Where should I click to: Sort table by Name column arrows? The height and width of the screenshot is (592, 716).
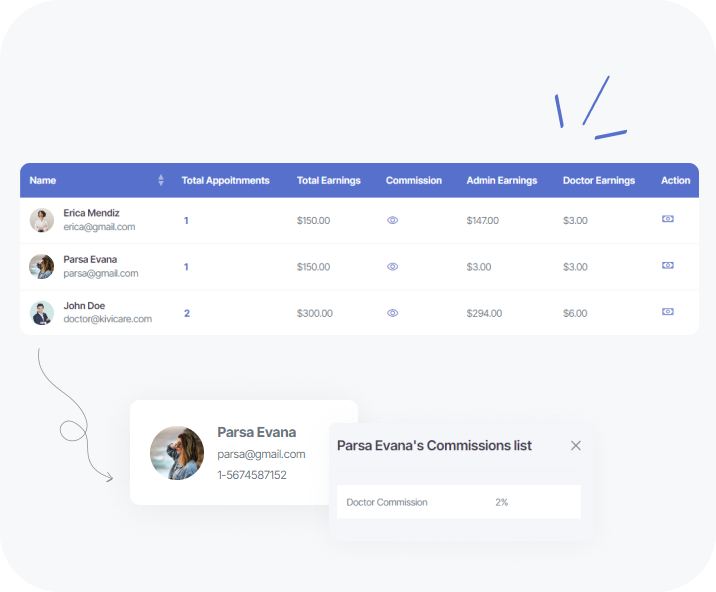[x=161, y=181]
